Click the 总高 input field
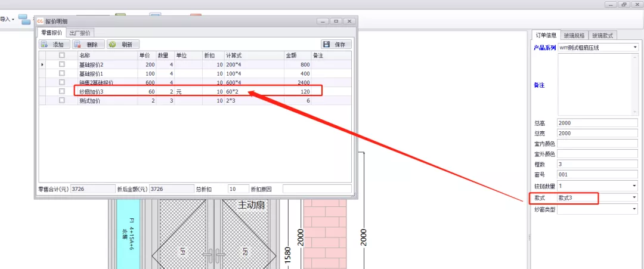The width and height of the screenshot is (644, 269). (x=596, y=123)
